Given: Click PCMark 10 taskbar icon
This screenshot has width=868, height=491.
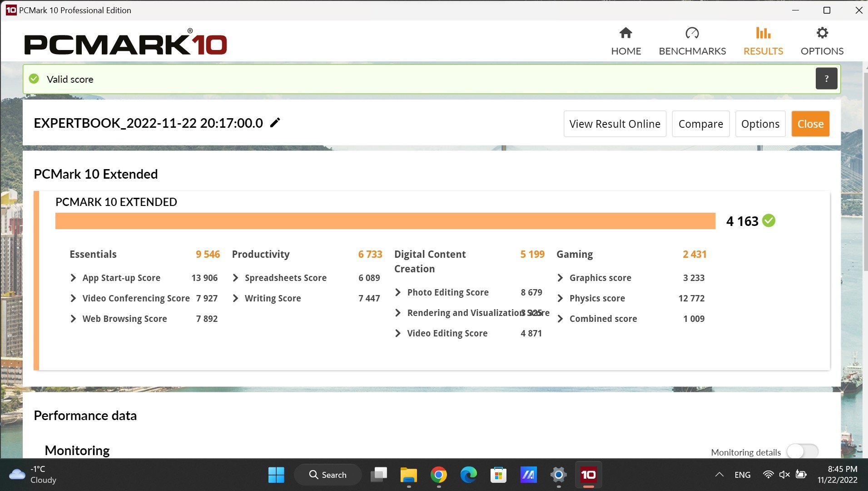Looking at the screenshot, I should [x=588, y=475].
